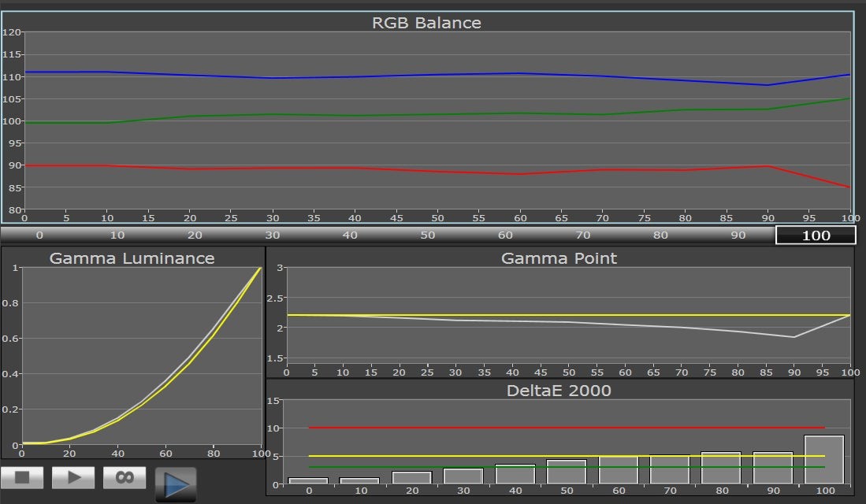
Task: Click the large blue play arrow button
Action: [x=176, y=484]
